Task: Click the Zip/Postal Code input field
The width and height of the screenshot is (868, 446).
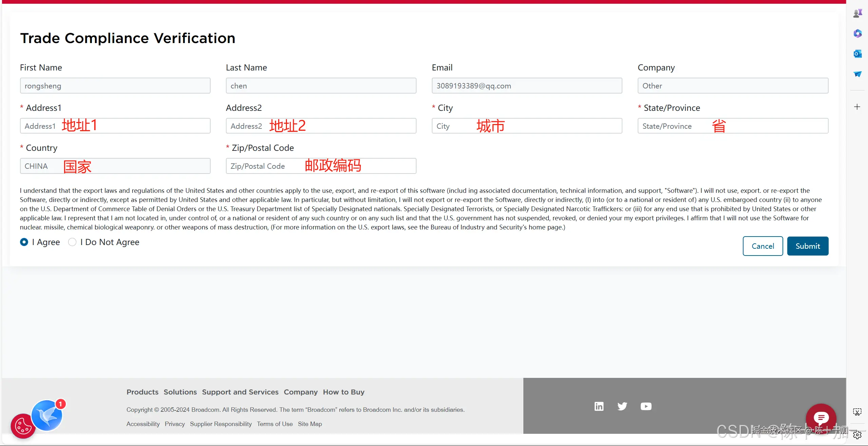Action: (321, 166)
